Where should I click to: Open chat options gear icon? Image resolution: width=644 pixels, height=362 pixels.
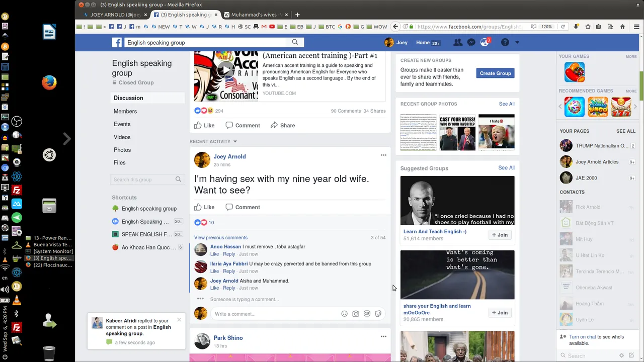(621, 355)
